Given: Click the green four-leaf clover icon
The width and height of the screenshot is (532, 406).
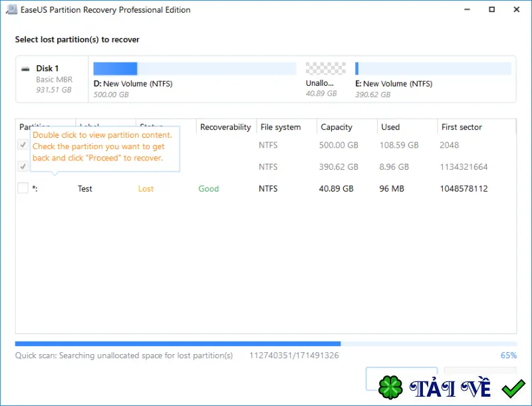Looking at the screenshot, I should pyautogui.click(x=390, y=387).
